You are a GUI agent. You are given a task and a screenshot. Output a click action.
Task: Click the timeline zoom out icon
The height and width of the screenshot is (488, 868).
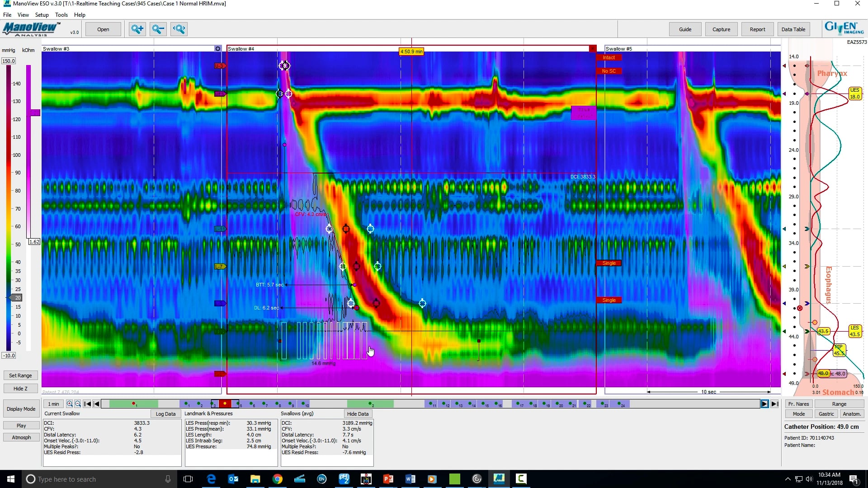(x=78, y=404)
